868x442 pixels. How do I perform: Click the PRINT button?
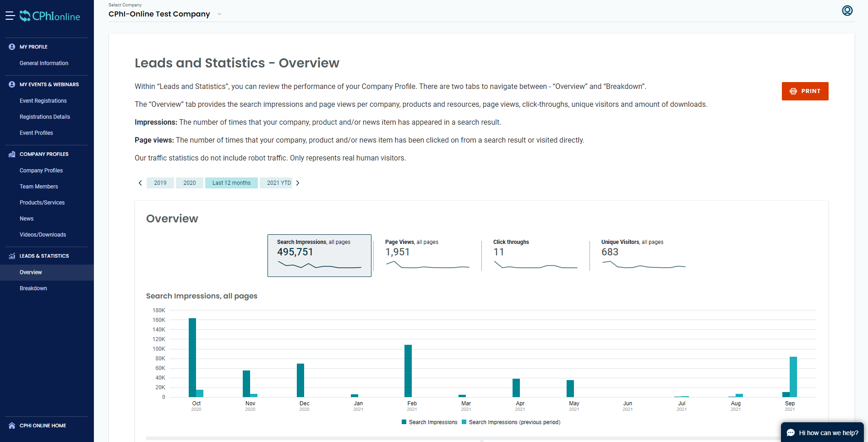coord(805,91)
